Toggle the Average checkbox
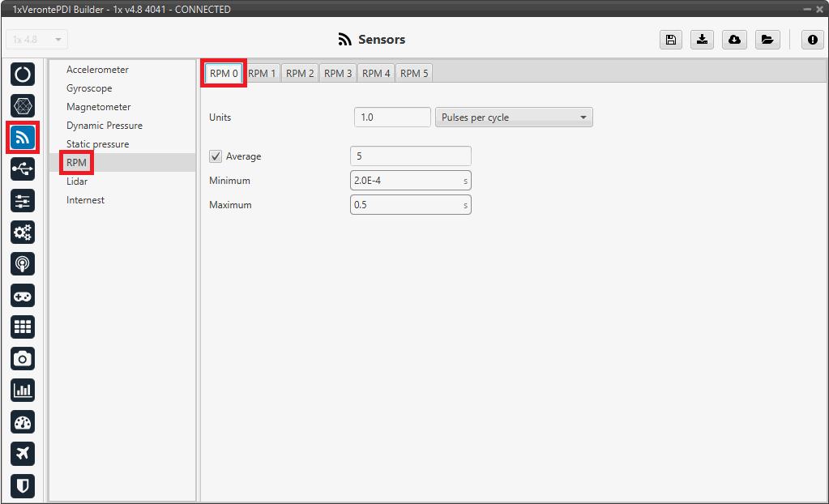 click(216, 156)
